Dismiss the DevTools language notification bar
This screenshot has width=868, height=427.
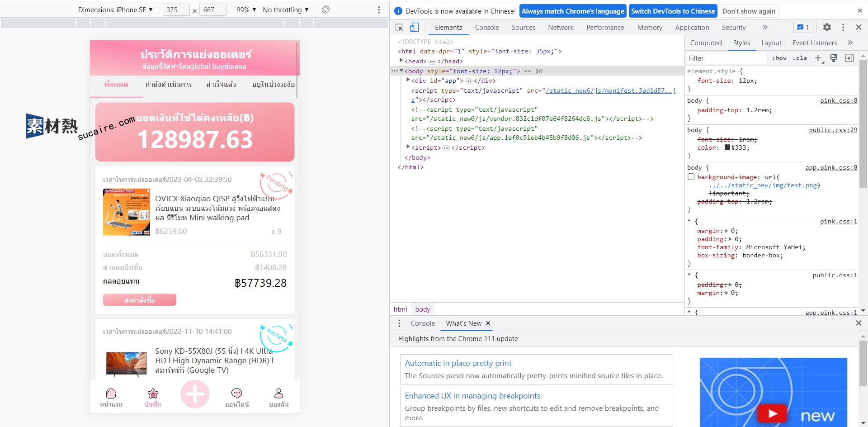pos(860,11)
